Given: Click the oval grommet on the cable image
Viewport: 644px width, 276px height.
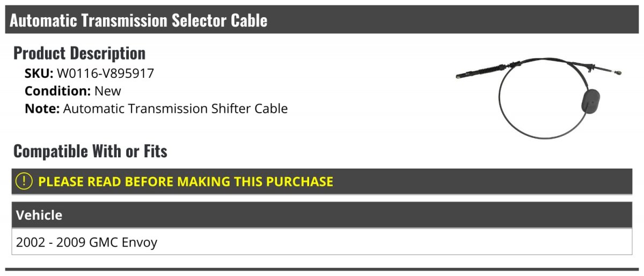Looking at the screenshot, I should pos(590,102).
